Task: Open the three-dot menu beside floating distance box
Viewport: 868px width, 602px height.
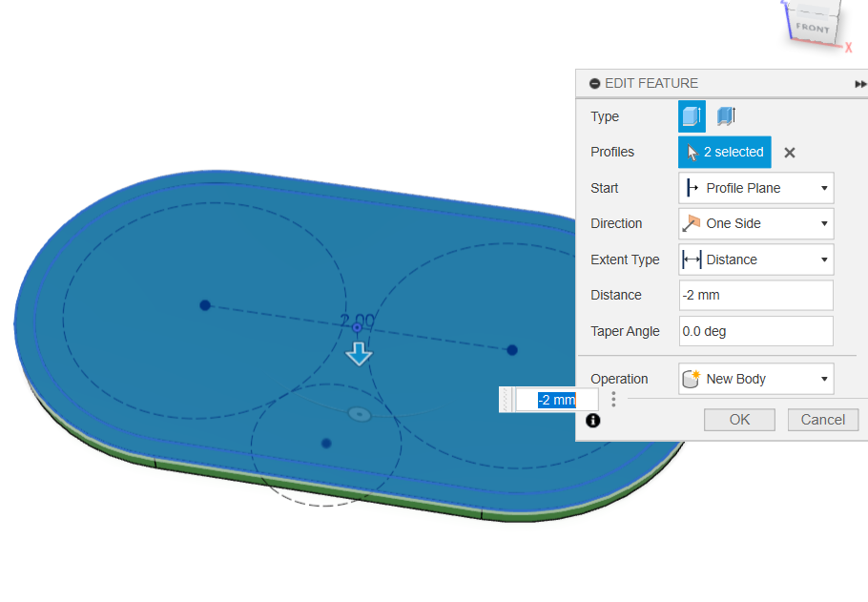Action: [x=613, y=400]
